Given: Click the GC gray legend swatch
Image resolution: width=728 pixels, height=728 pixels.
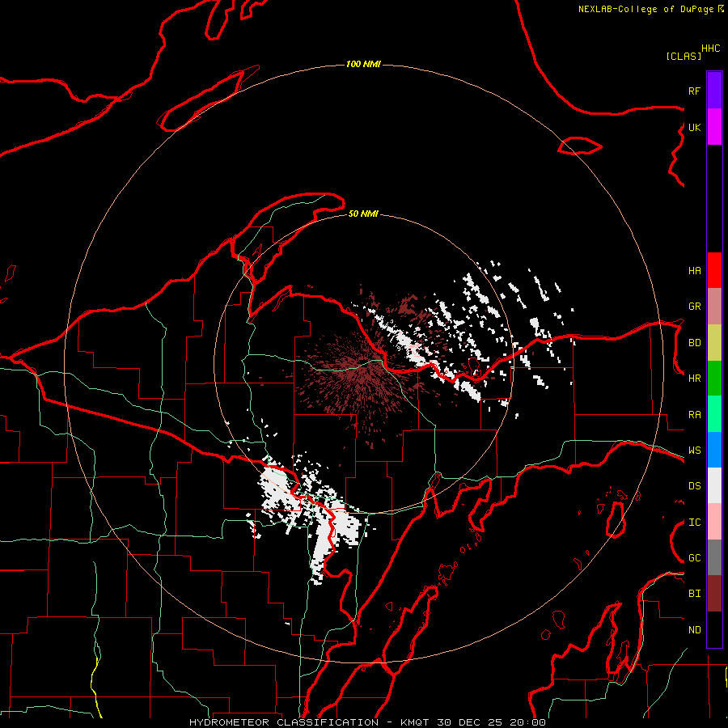Looking at the screenshot, I should tap(714, 557).
